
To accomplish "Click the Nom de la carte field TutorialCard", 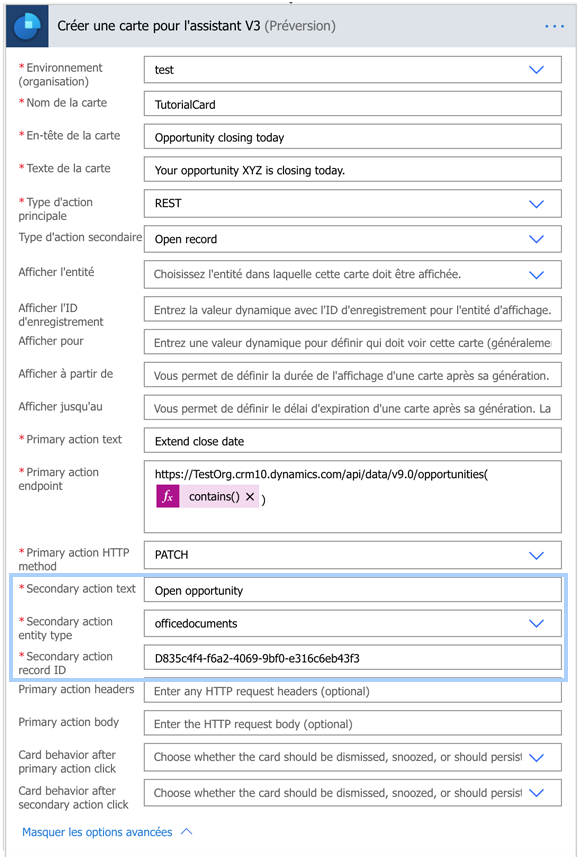I will [x=353, y=104].
